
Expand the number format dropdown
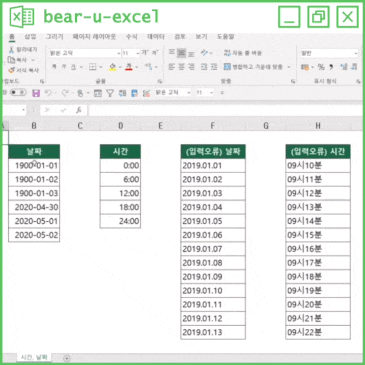(x=356, y=53)
